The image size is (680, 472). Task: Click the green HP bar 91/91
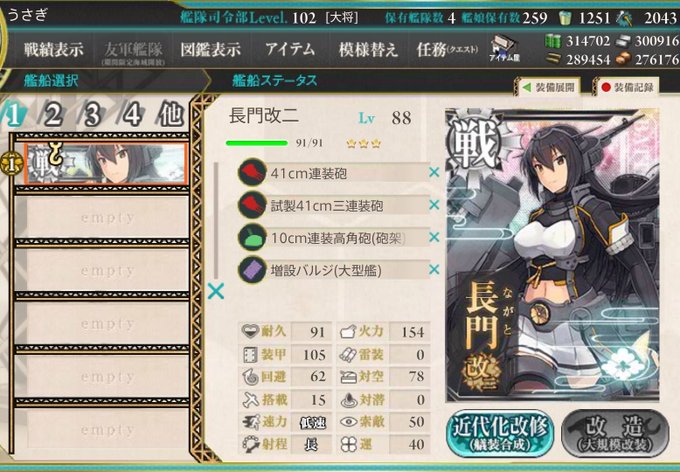[x=256, y=143]
